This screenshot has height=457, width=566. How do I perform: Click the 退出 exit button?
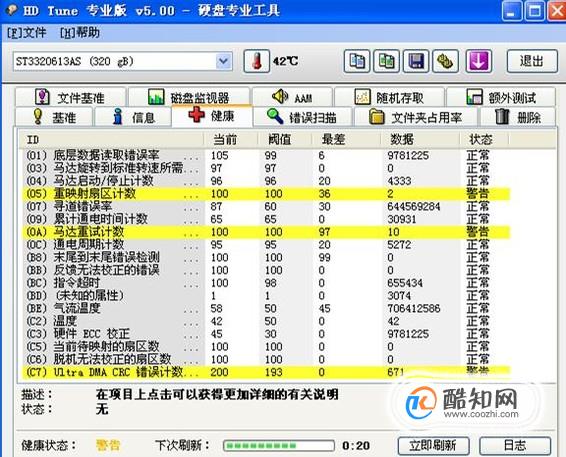tap(532, 61)
